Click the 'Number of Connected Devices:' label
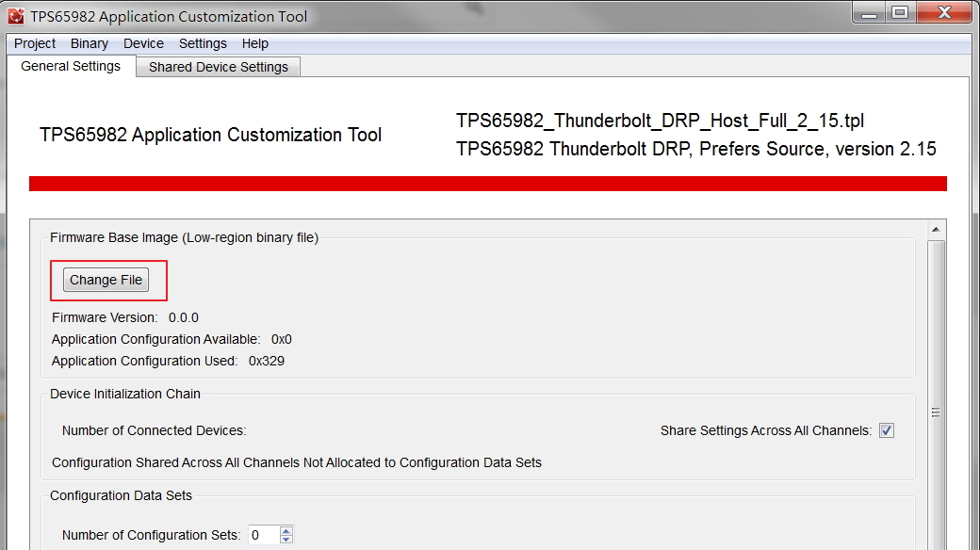This screenshot has width=980, height=550. pos(154,430)
